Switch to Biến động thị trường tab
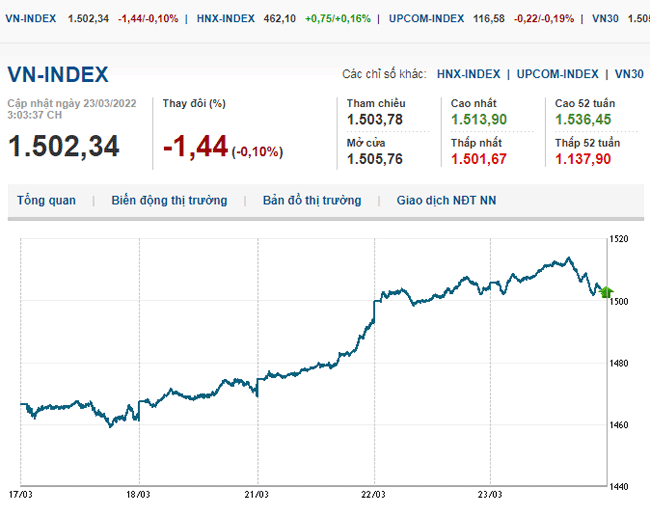This screenshot has height=515, width=650. pyautogui.click(x=169, y=200)
